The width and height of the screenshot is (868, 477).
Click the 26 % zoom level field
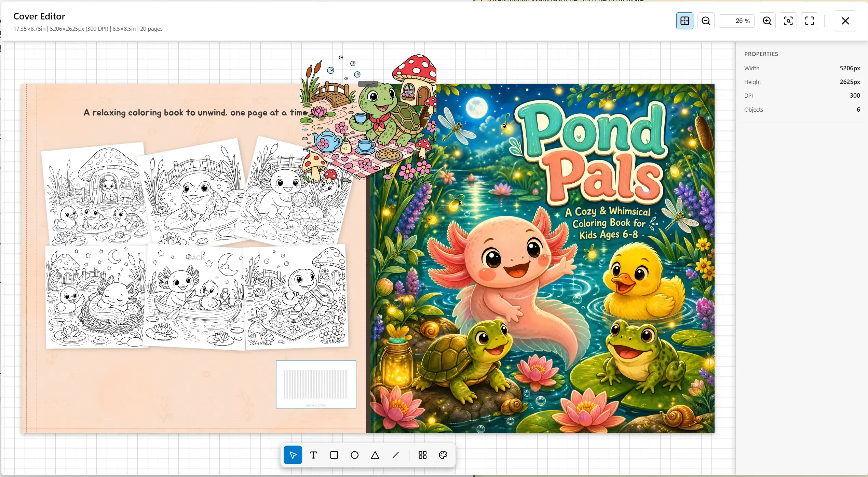(x=736, y=21)
